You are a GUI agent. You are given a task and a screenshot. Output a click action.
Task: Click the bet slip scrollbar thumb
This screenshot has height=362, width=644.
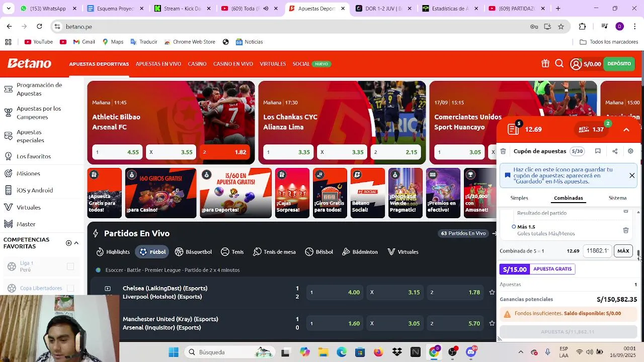pos(638,253)
